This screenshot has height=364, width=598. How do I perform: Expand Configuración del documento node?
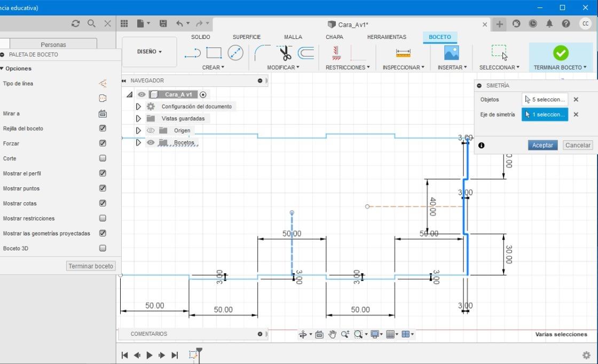click(138, 106)
